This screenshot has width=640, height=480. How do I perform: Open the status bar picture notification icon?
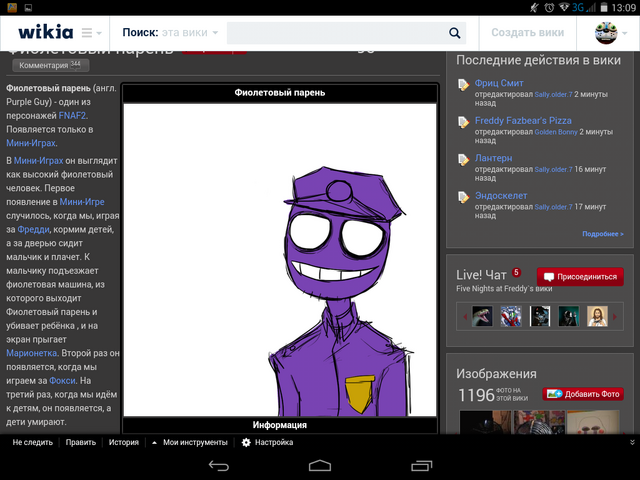[x=29, y=7]
